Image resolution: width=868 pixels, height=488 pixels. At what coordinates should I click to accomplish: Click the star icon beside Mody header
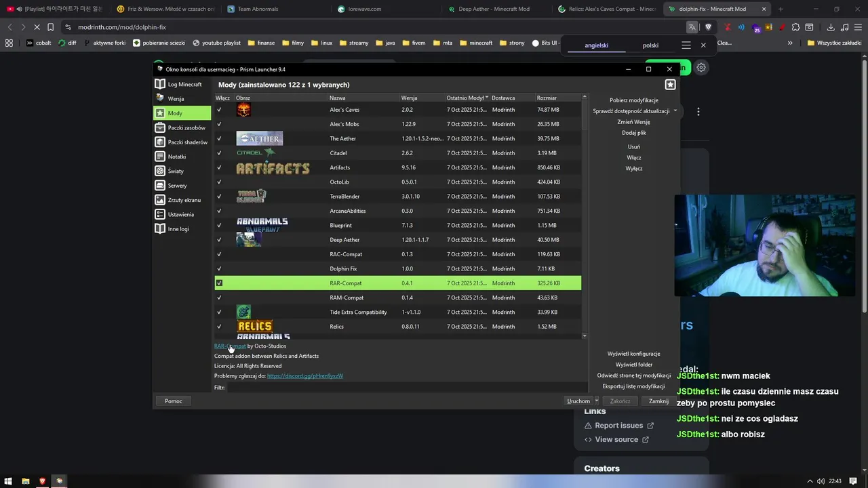coord(670,85)
